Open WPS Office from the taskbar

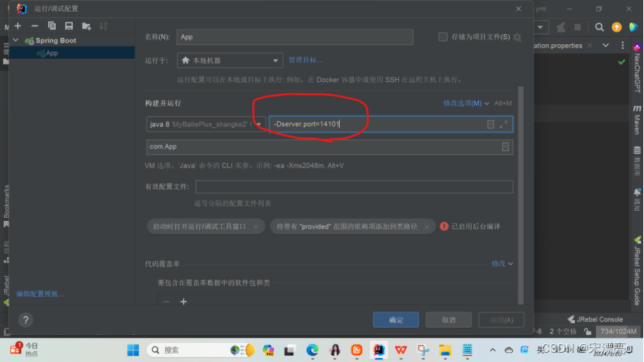pos(401,350)
